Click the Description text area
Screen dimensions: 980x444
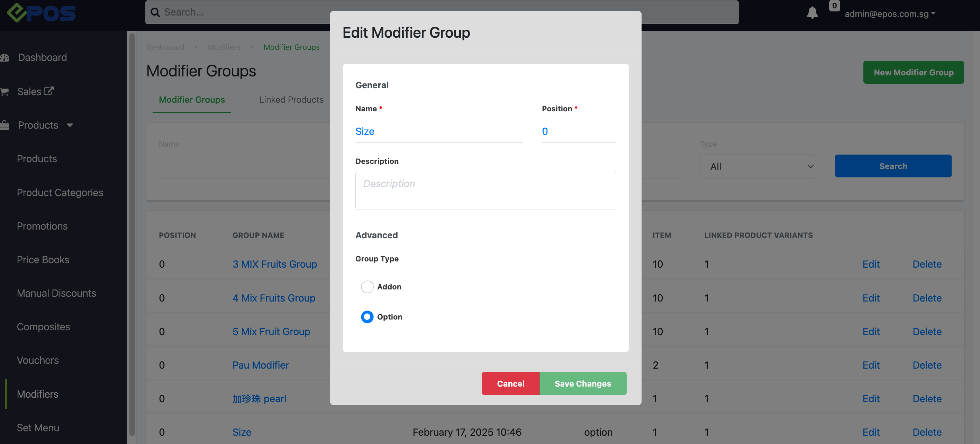point(485,191)
